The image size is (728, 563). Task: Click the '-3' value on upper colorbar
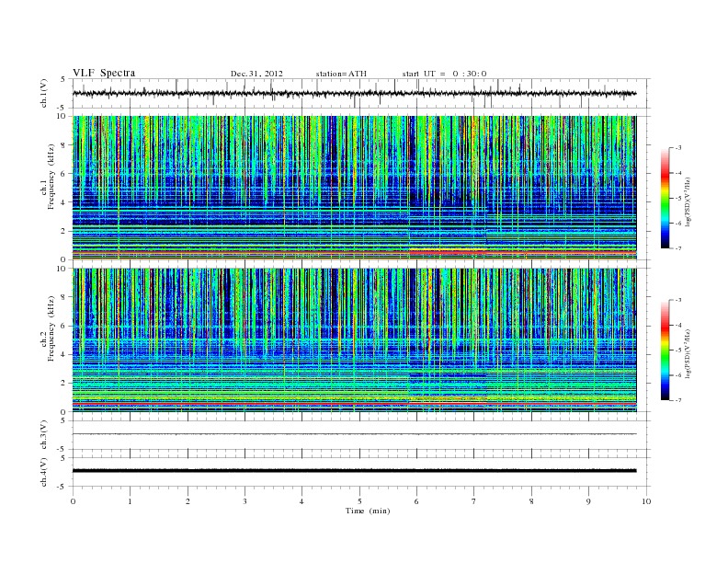(678, 148)
